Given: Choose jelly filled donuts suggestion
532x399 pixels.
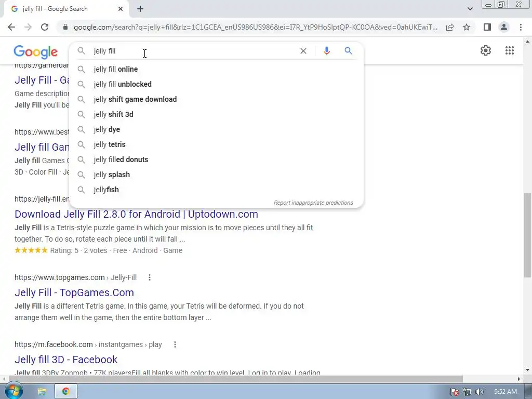Looking at the screenshot, I should (216, 159).
